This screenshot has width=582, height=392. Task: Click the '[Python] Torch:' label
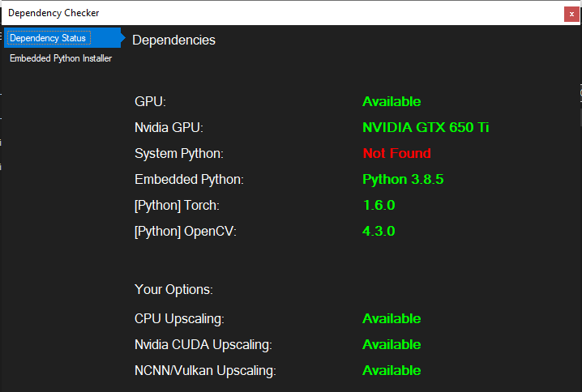(177, 206)
